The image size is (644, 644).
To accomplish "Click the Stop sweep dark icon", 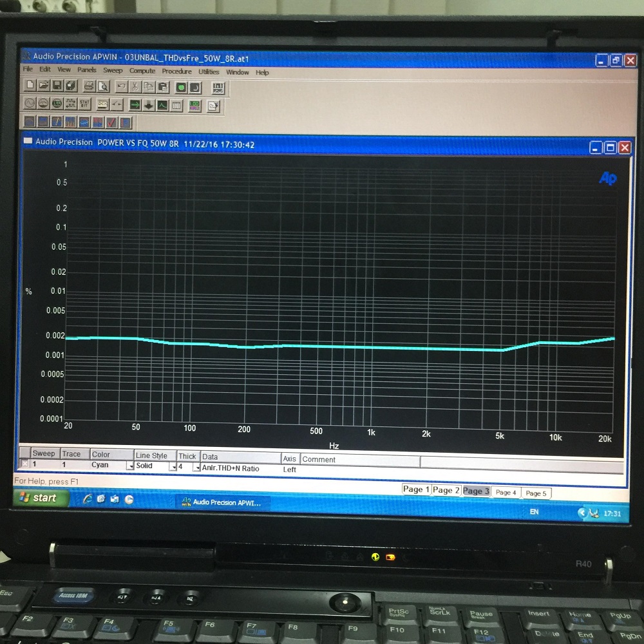I will coord(195,88).
